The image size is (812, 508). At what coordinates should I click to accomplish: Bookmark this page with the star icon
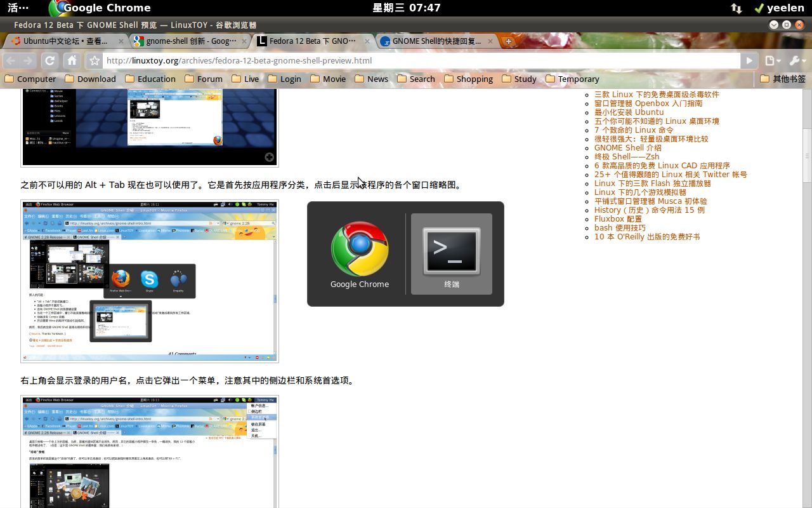(x=95, y=60)
